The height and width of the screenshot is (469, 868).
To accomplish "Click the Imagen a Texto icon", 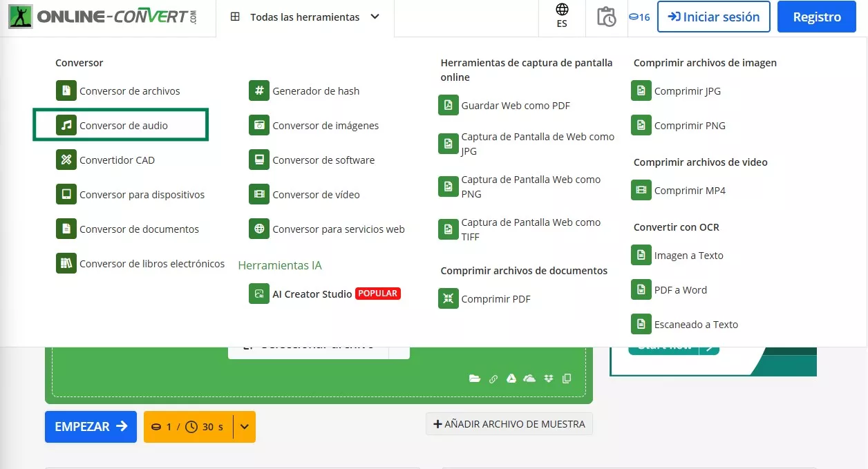I will [x=641, y=255].
